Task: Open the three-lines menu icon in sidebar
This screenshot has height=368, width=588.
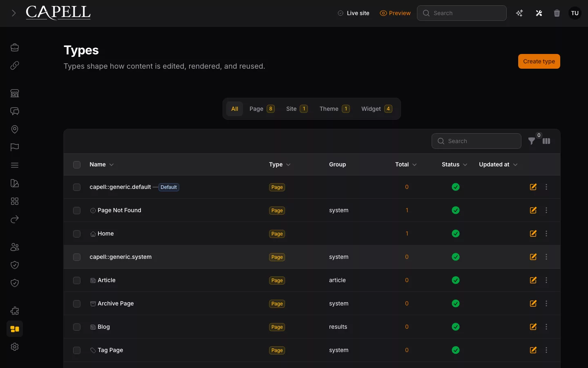Action: (x=15, y=165)
